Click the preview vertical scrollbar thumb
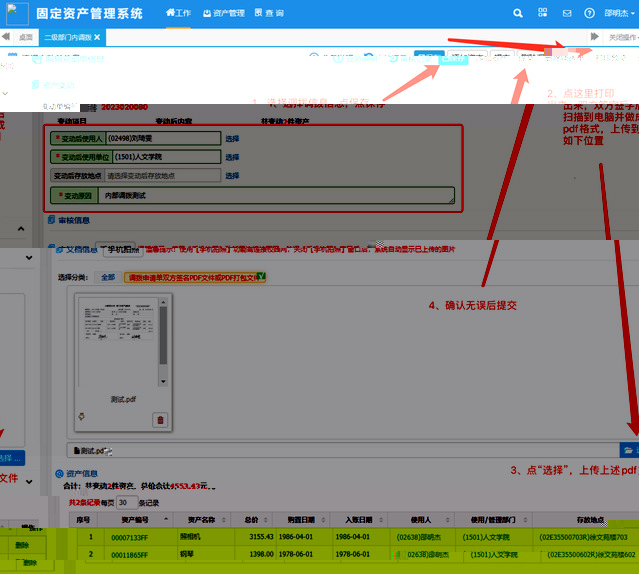The image size is (639, 574). pyautogui.click(x=163, y=335)
